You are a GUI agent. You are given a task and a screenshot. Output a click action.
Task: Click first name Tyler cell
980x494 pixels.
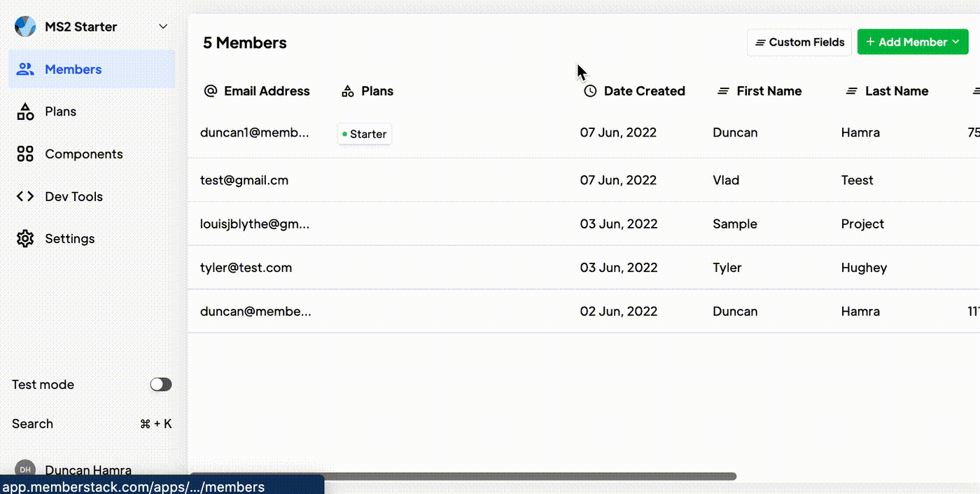coord(727,267)
